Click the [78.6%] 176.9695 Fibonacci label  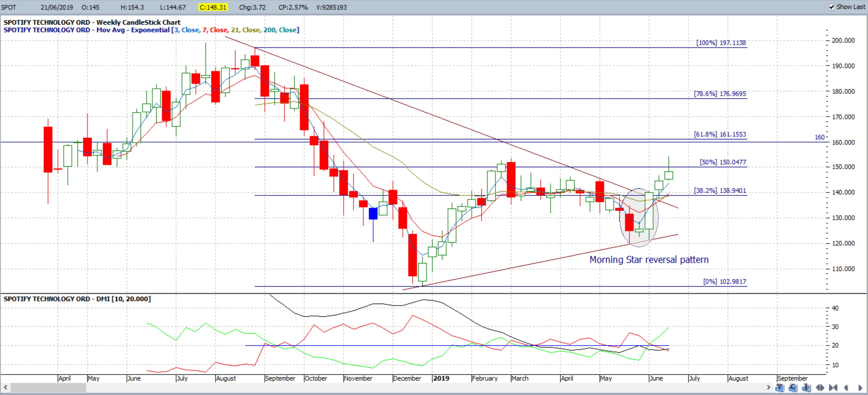click(720, 94)
